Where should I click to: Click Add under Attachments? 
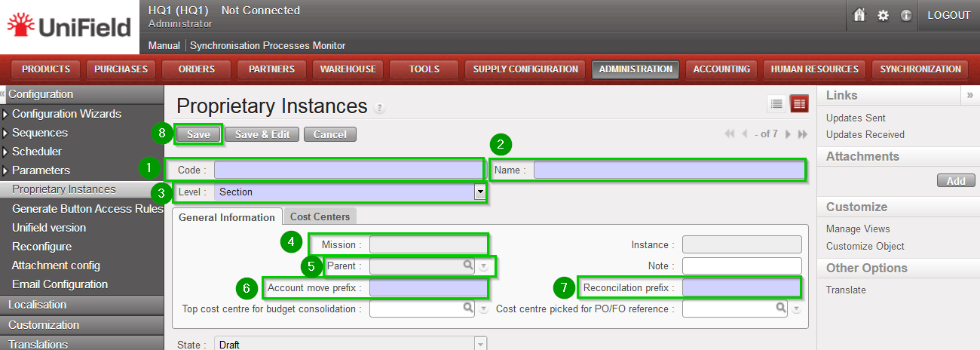[955, 181]
